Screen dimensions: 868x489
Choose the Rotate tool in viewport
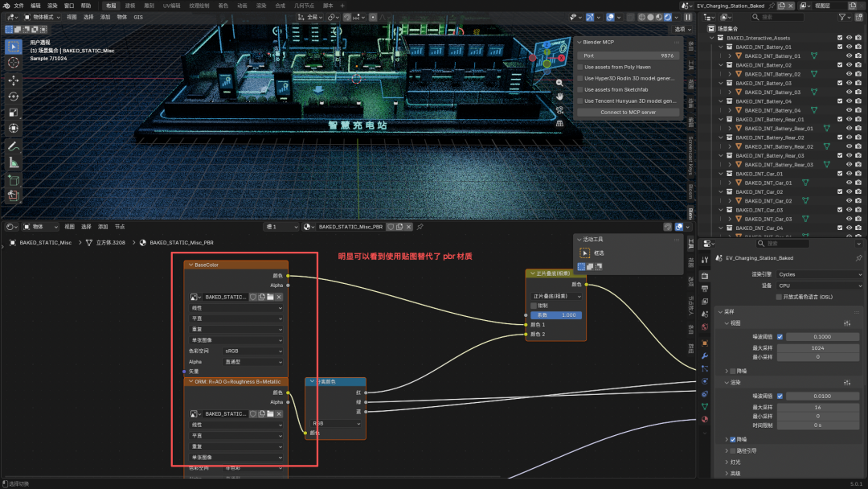click(14, 97)
